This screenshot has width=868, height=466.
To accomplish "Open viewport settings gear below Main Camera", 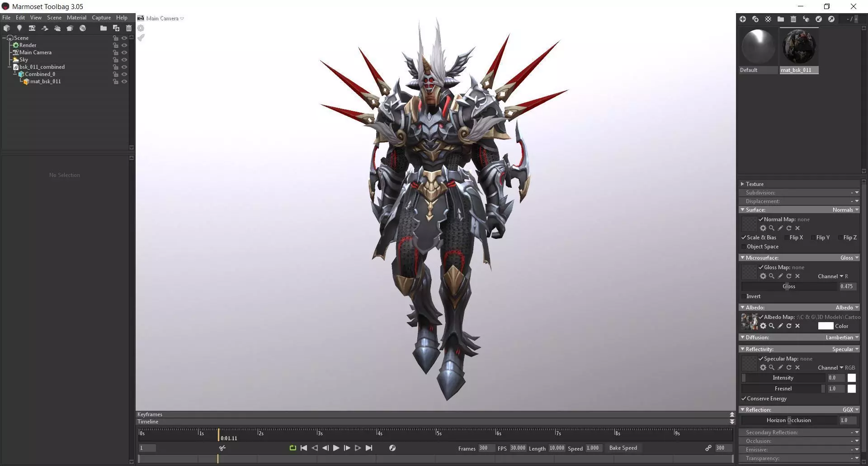I will [x=141, y=28].
